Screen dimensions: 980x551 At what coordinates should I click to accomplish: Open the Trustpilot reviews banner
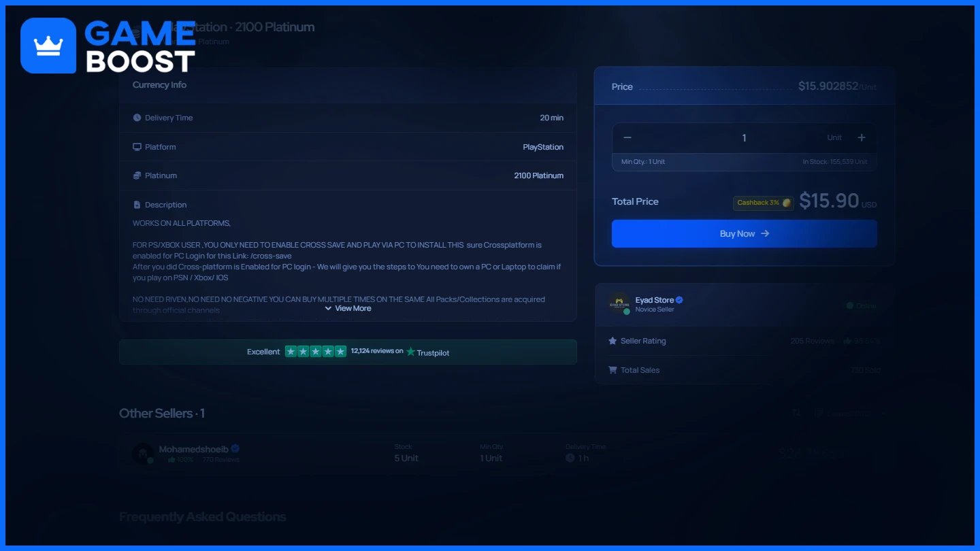click(348, 352)
